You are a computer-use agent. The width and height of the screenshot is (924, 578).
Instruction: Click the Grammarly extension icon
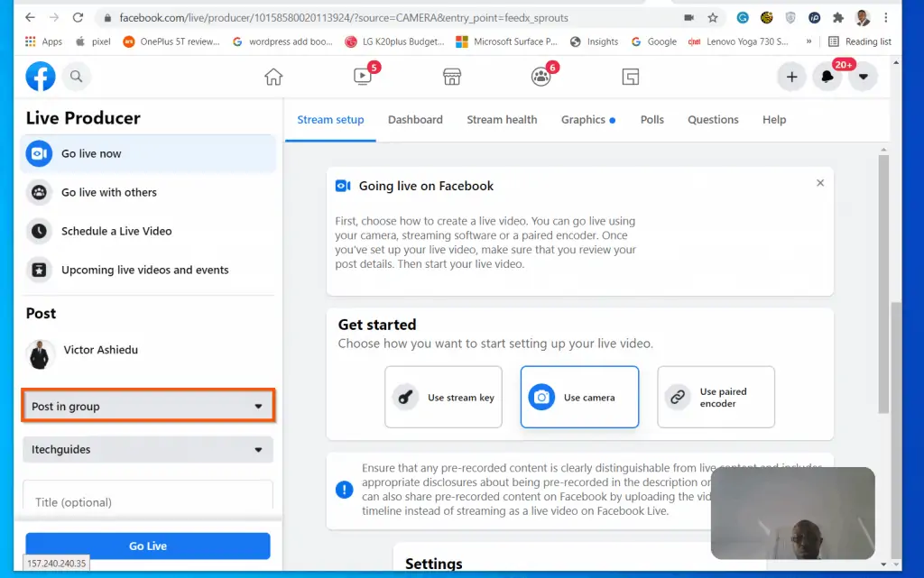pyautogui.click(x=743, y=18)
